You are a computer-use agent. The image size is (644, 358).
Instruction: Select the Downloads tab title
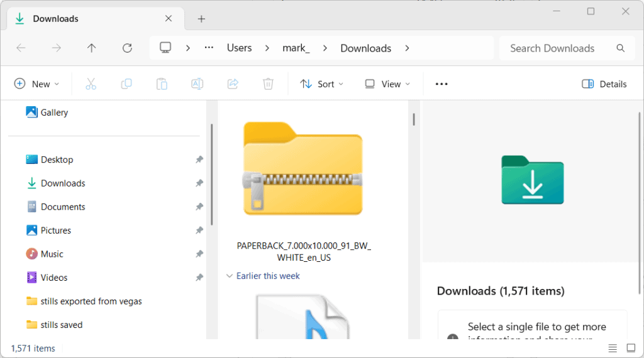point(55,19)
